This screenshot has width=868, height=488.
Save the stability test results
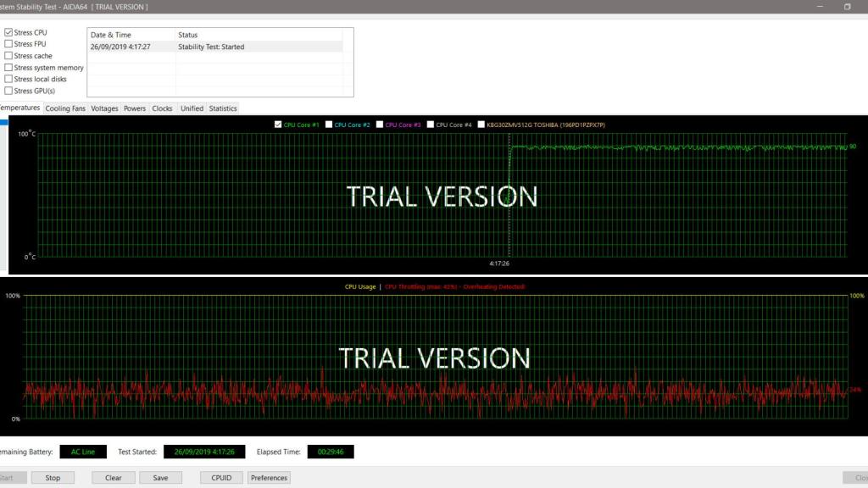(x=160, y=478)
